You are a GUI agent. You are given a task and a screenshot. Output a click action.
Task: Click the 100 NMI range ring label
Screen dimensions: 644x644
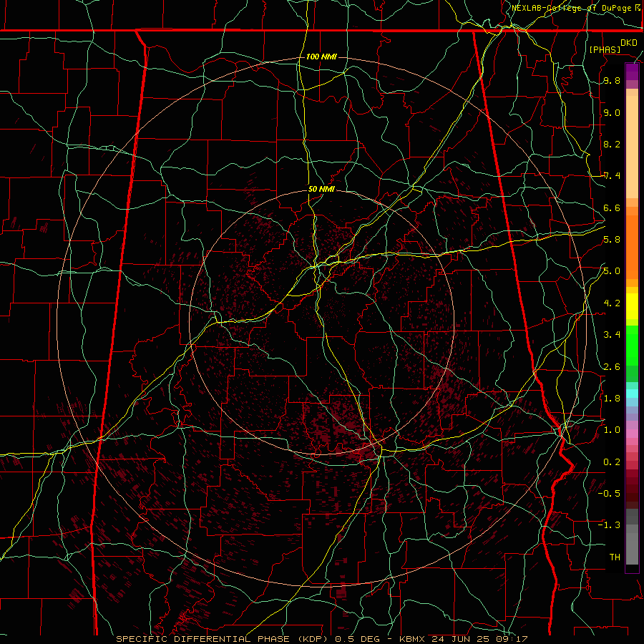point(321,57)
